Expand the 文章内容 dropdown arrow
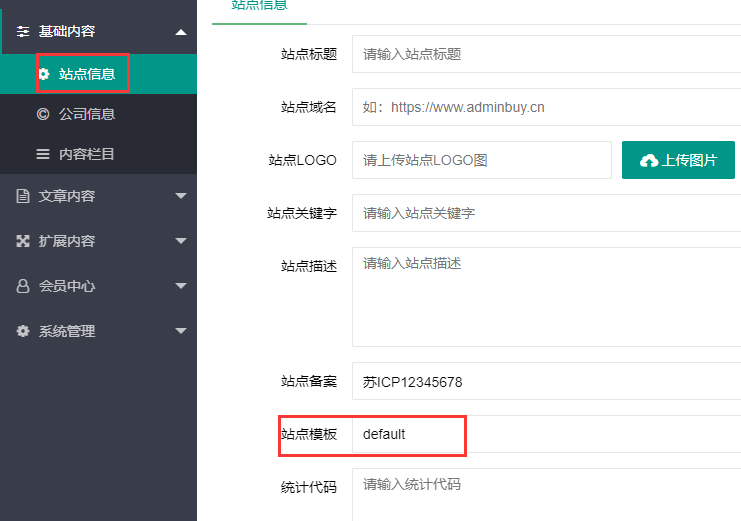The width and height of the screenshot is (741, 521). point(180,196)
